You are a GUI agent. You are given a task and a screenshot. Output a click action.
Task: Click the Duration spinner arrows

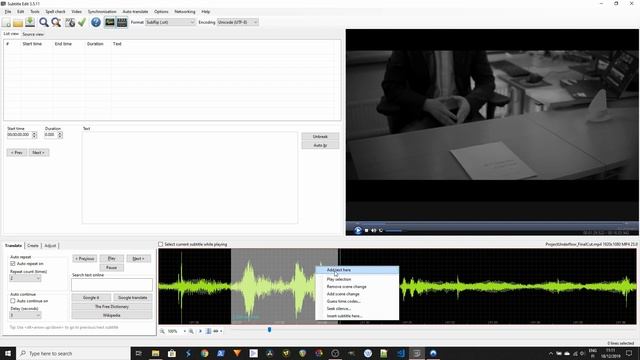pyautogui.click(x=60, y=135)
